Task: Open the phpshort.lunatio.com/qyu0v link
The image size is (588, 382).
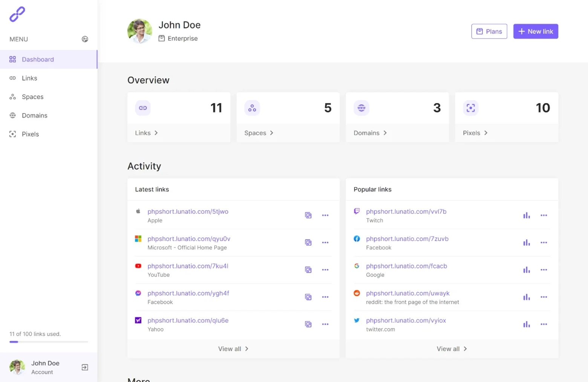Action: (189, 239)
